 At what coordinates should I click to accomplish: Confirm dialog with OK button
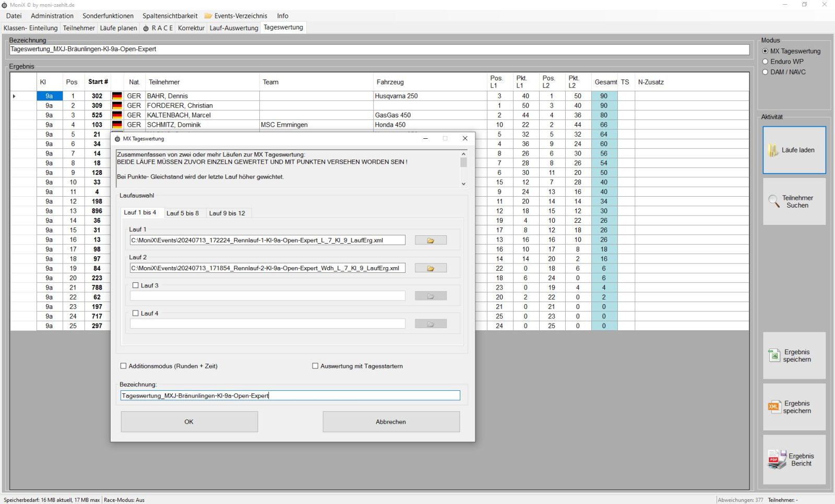point(189,422)
